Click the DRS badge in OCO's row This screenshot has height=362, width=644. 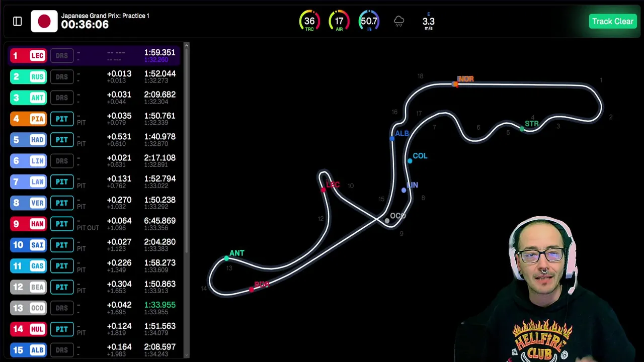pos(62,308)
